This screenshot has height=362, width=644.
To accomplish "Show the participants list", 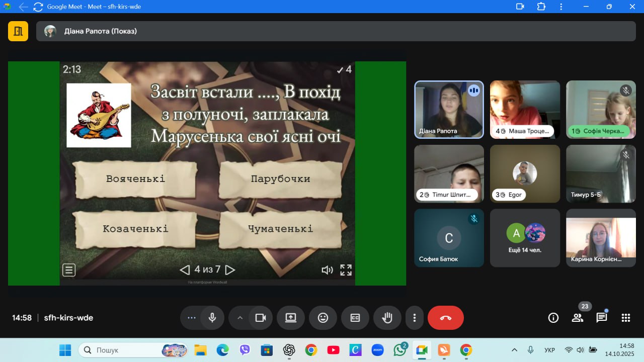I will 577,318.
